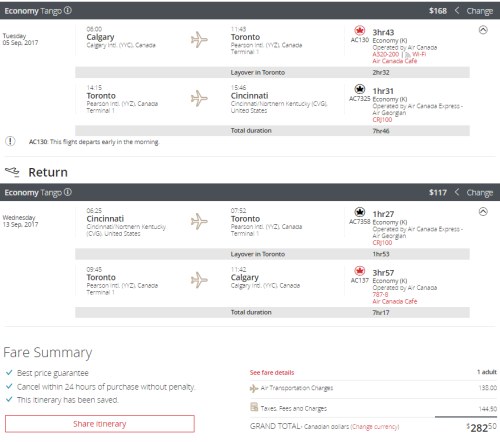Viewport: 500px width, 442px height.
Task: Click the Return flight plane icon
Action: click(12, 172)
